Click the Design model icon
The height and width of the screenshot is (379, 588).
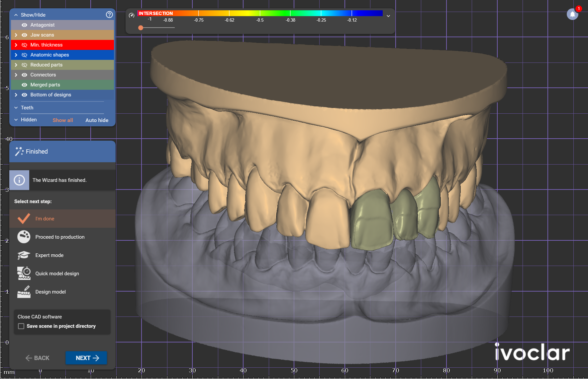[x=24, y=292]
